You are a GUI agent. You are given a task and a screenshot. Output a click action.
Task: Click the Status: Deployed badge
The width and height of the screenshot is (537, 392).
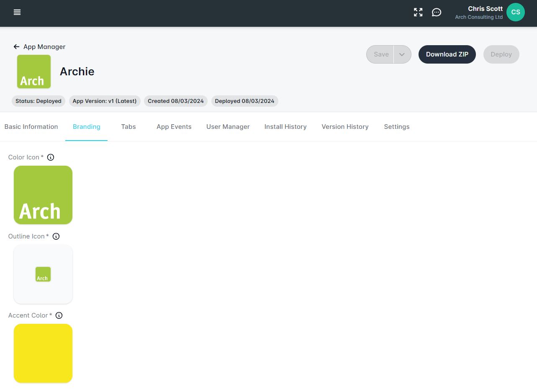[38, 101]
